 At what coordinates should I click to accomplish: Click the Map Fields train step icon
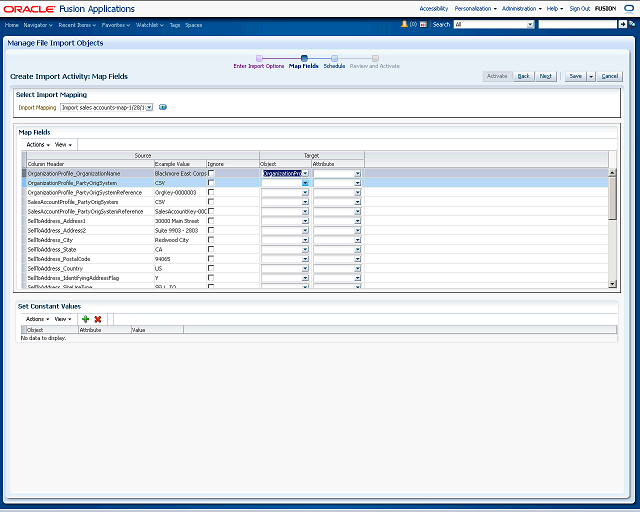pos(304,58)
